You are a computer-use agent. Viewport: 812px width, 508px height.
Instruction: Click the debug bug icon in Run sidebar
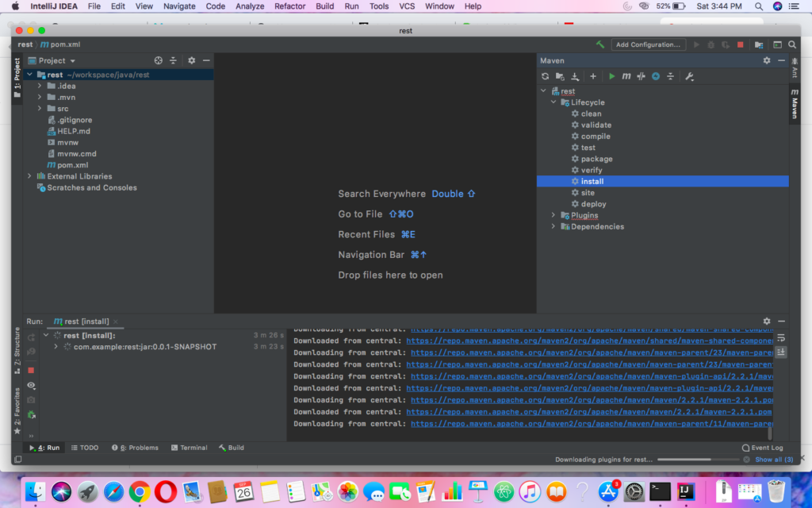31,414
